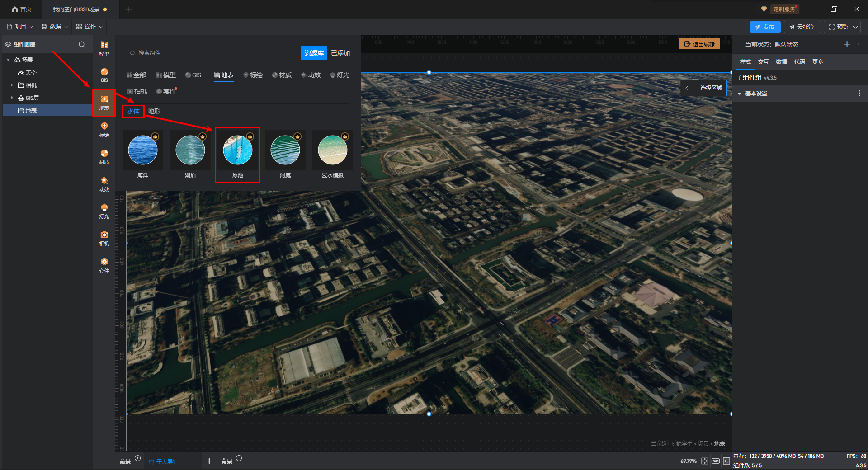The width and height of the screenshot is (868, 470).
Task: Switch to the 交互 tab in properties panel
Action: 763,62
